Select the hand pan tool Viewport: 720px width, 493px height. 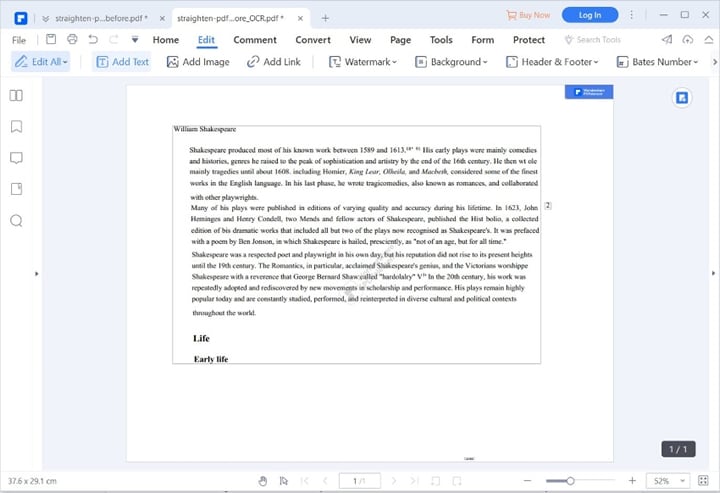(263, 481)
